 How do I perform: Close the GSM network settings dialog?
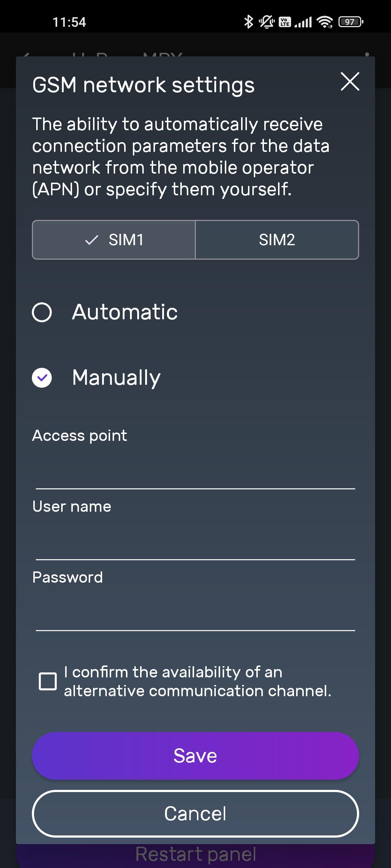click(x=350, y=82)
